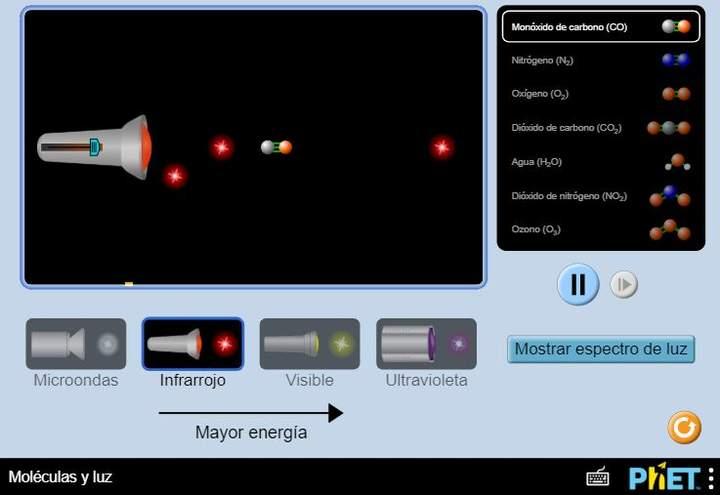Pause the simulation with the pause button
The image size is (720, 495).
point(577,284)
